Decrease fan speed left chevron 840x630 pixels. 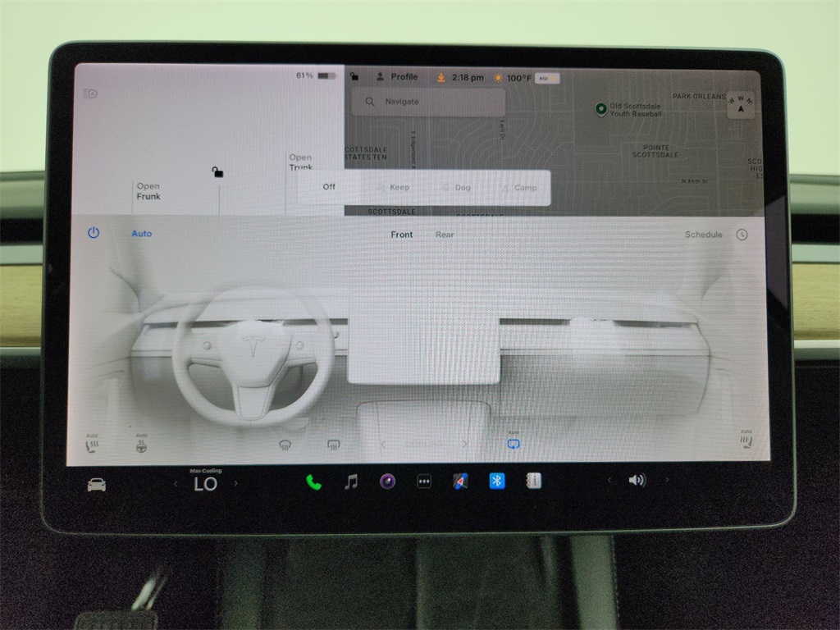point(382,444)
